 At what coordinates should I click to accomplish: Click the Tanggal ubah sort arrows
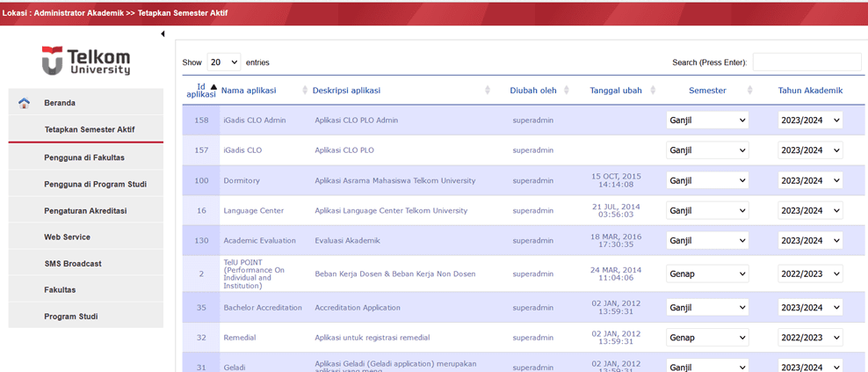[x=653, y=91]
